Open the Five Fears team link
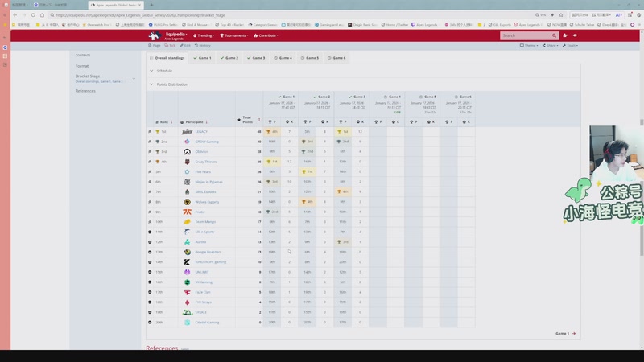644x362 pixels. pyautogui.click(x=203, y=172)
